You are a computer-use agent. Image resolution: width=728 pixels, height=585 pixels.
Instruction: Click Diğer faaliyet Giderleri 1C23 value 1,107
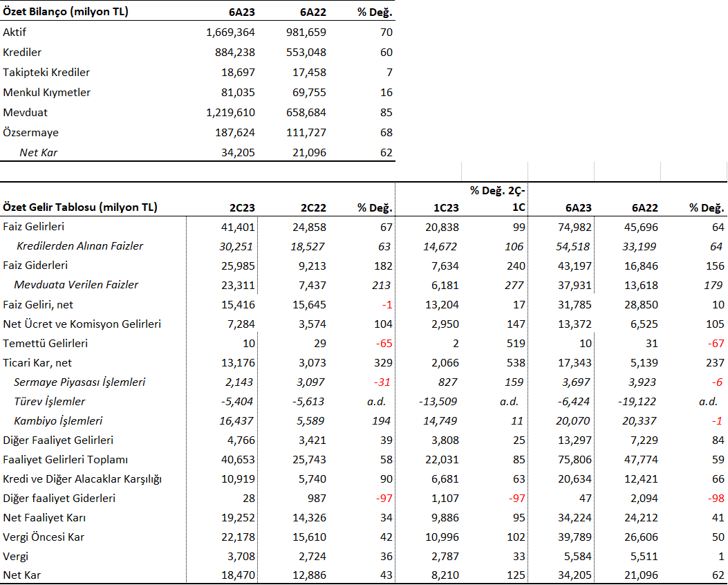coord(445,499)
